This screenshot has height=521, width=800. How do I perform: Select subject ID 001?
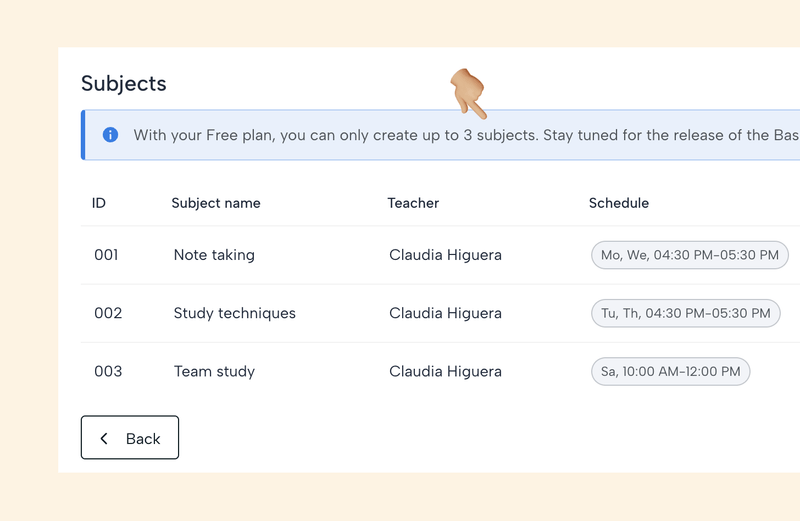click(106, 255)
